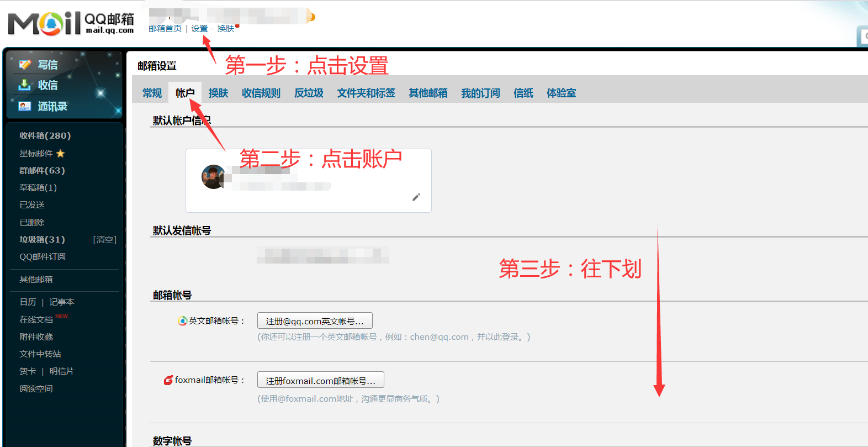Click the inbox download icon beside 收信
Viewport: 868px width, 447px height.
click(x=25, y=85)
